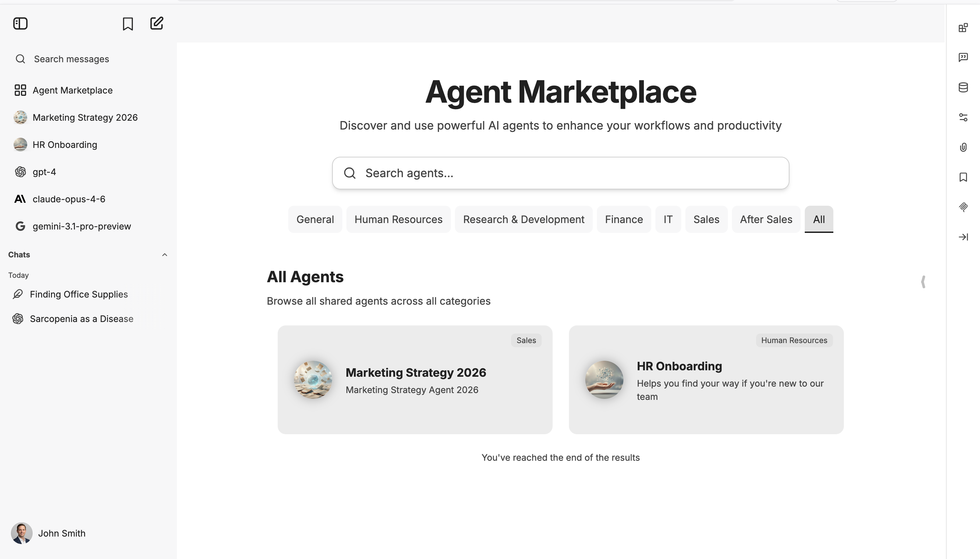Collapse the Chats section

[x=164, y=255]
